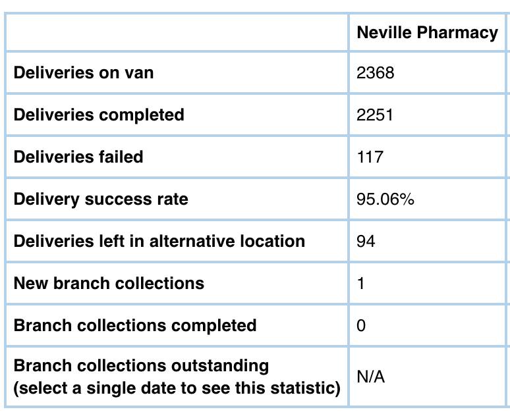
Task: Click the 0 branch collections completed value
Action: (361, 325)
